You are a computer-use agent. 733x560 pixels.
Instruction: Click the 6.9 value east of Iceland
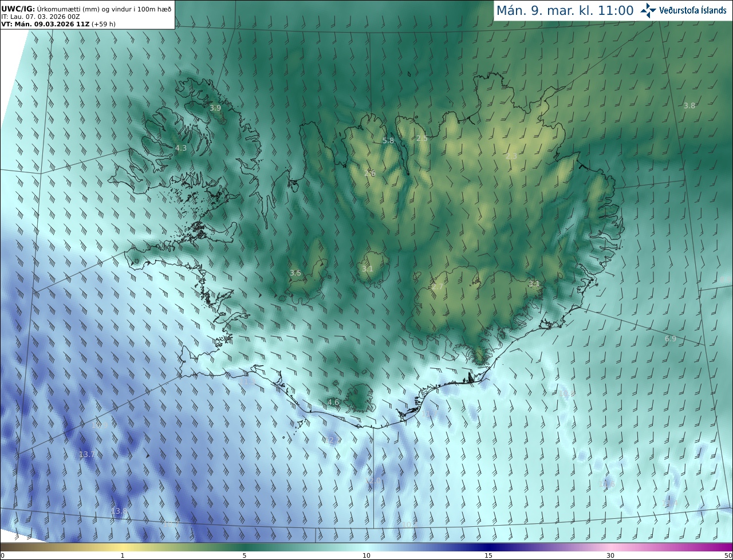coord(671,339)
